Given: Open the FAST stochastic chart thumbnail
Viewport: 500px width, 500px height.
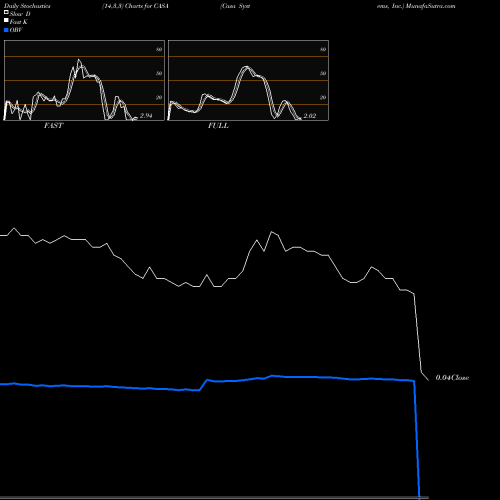Looking at the screenshot, I should (84, 80).
